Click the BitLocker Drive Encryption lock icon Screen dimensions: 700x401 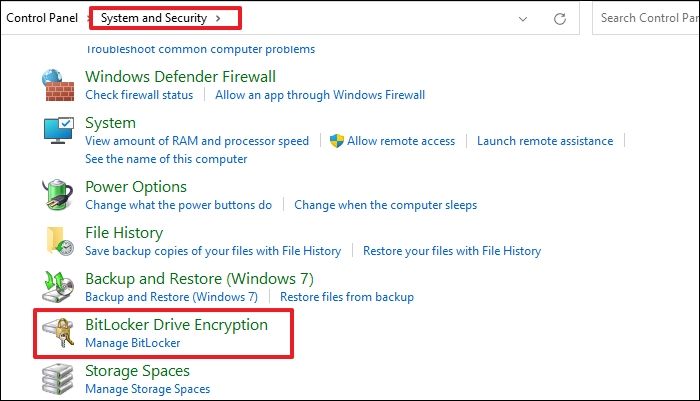pyautogui.click(x=59, y=333)
